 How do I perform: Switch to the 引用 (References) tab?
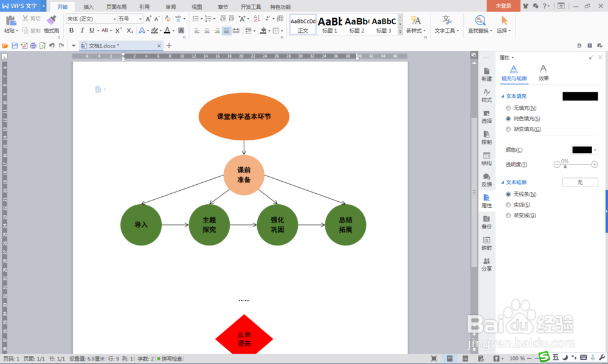(x=144, y=7)
